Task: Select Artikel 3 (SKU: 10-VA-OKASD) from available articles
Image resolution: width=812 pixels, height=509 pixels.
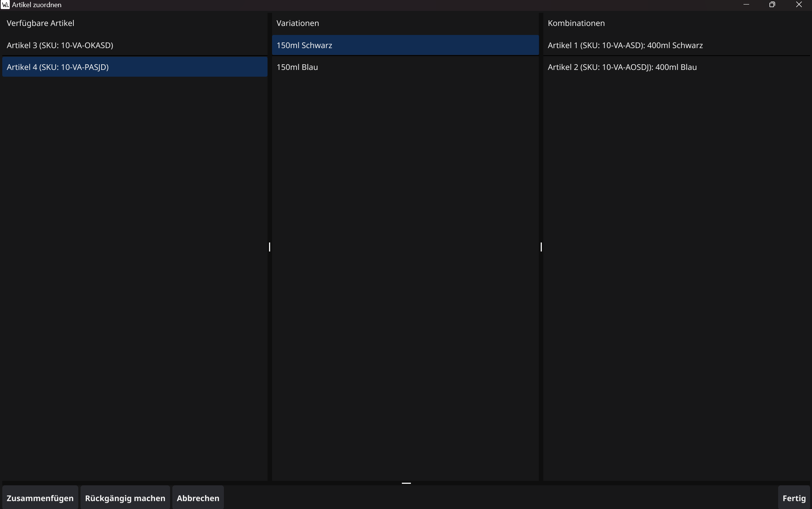Action: 135,45
